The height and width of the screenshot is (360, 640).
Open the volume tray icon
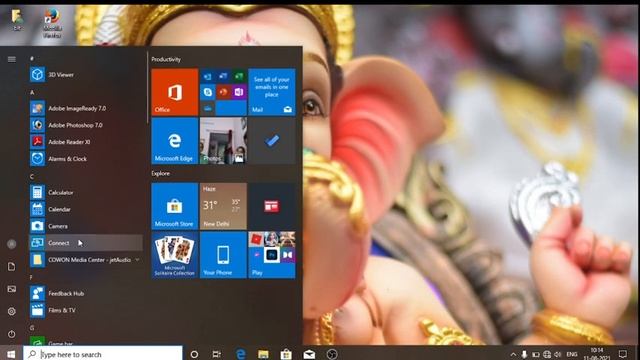[x=558, y=354]
